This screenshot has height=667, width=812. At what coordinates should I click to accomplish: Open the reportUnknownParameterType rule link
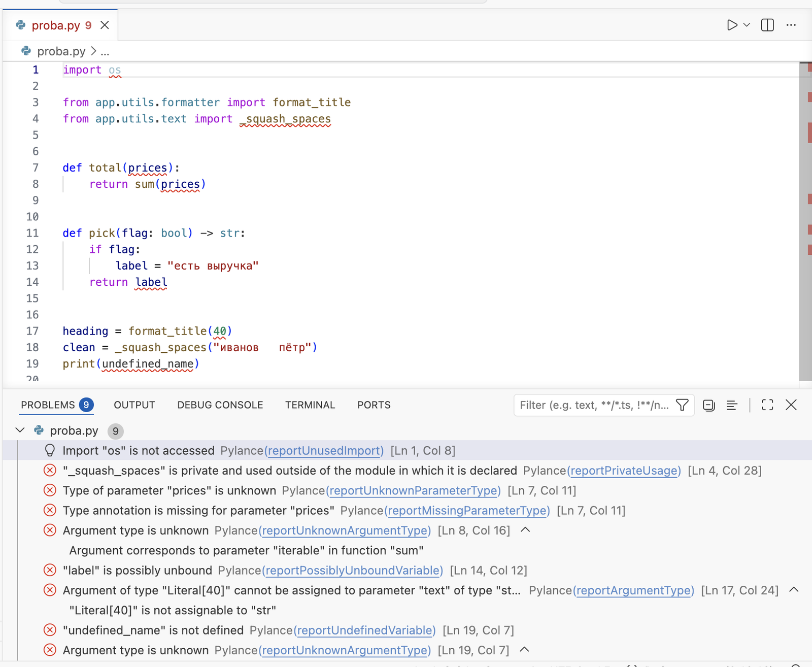click(413, 490)
